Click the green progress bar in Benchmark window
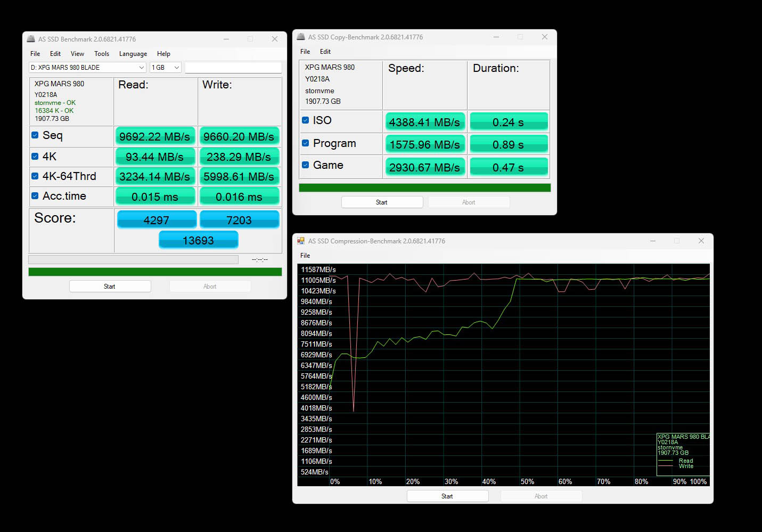The height and width of the screenshot is (532, 762). (155, 272)
